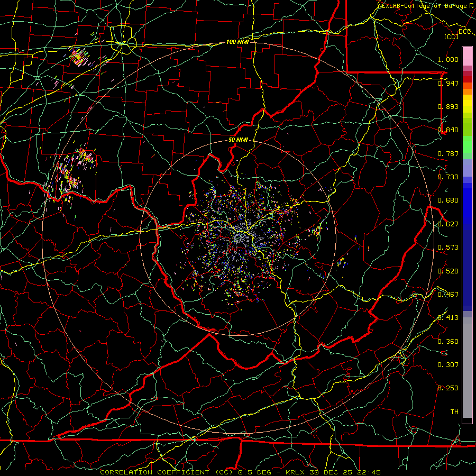Select the 0.307 scale value
476x476 pixels.
(448, 365)
